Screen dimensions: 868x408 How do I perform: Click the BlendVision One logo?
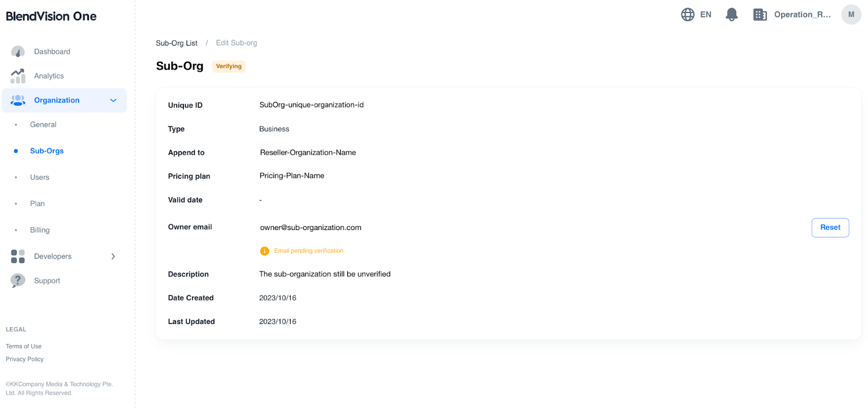[51, 16]
